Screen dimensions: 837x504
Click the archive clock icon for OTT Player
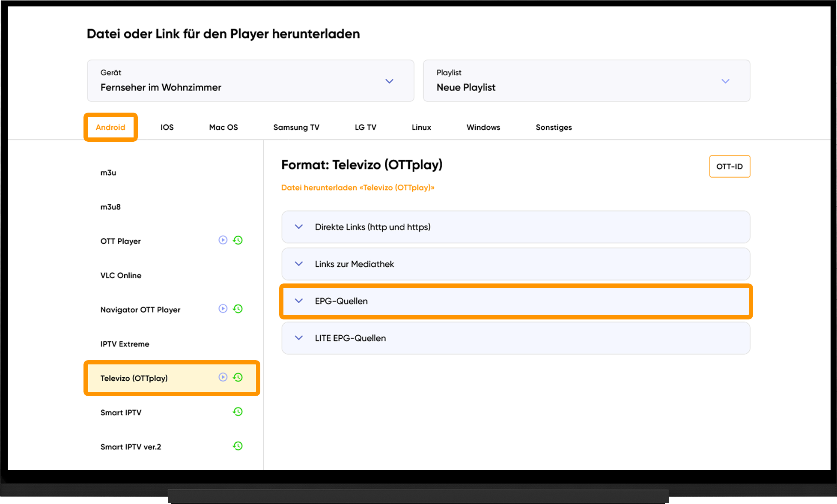[238, 240]
